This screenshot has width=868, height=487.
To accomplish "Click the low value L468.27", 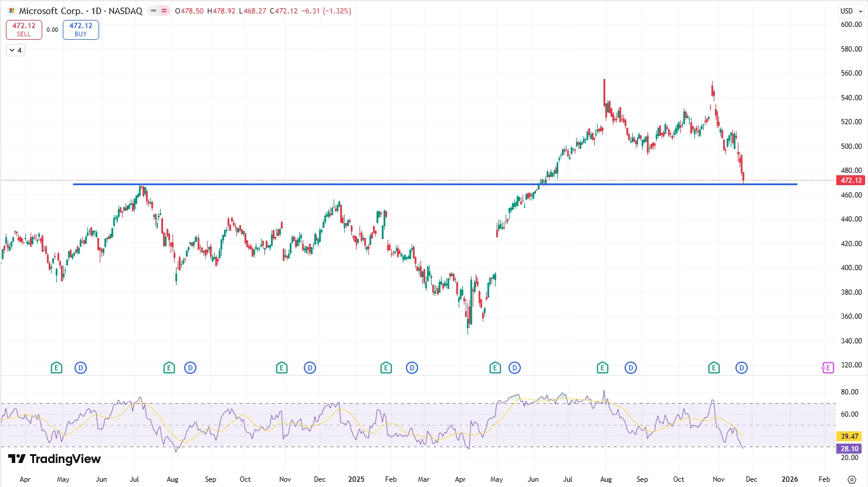I will [x=253, y=11].
